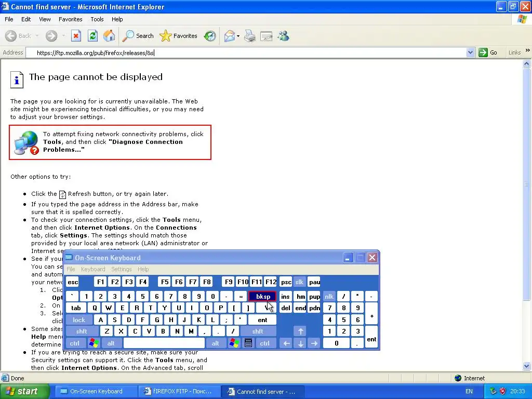Switch to the FIREFOX FITP taskbar window
Viewport: 532px width, 399px height.
pyautogui.click(x=179, y=391)
